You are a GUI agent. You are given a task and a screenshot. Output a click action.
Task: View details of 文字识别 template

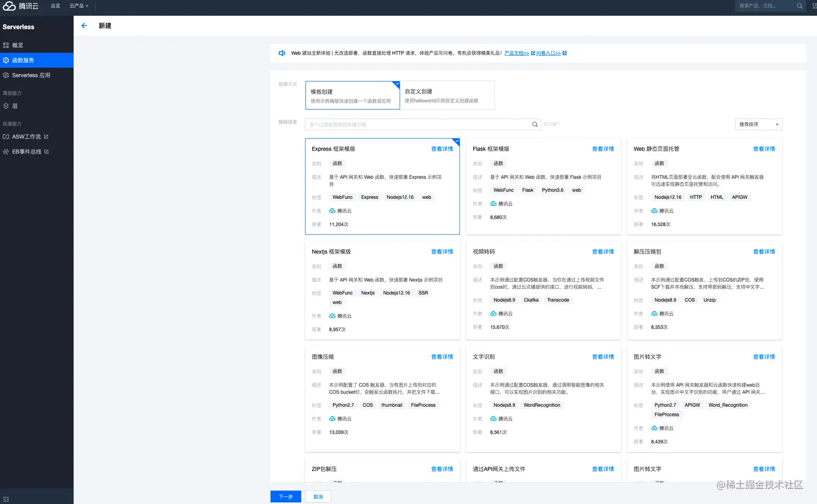click(x=603, y=357)
